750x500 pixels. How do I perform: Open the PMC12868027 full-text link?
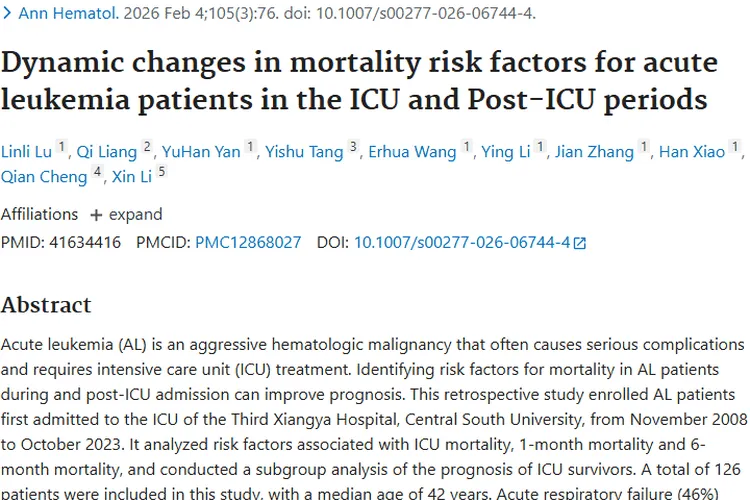pos(247,242)
